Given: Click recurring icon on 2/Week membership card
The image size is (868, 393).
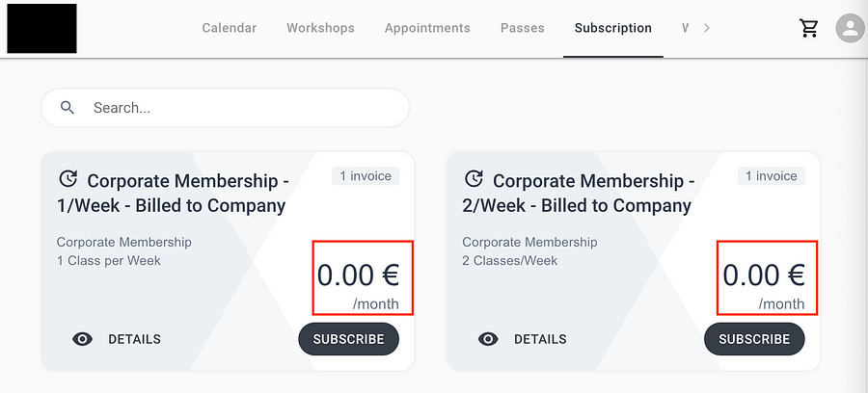Looking at the screenshot, I should (x=474, y=179).
